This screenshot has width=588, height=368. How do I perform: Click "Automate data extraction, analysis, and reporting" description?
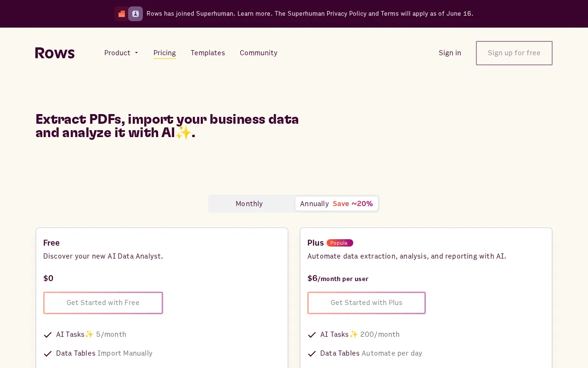(x=407, y=256)
